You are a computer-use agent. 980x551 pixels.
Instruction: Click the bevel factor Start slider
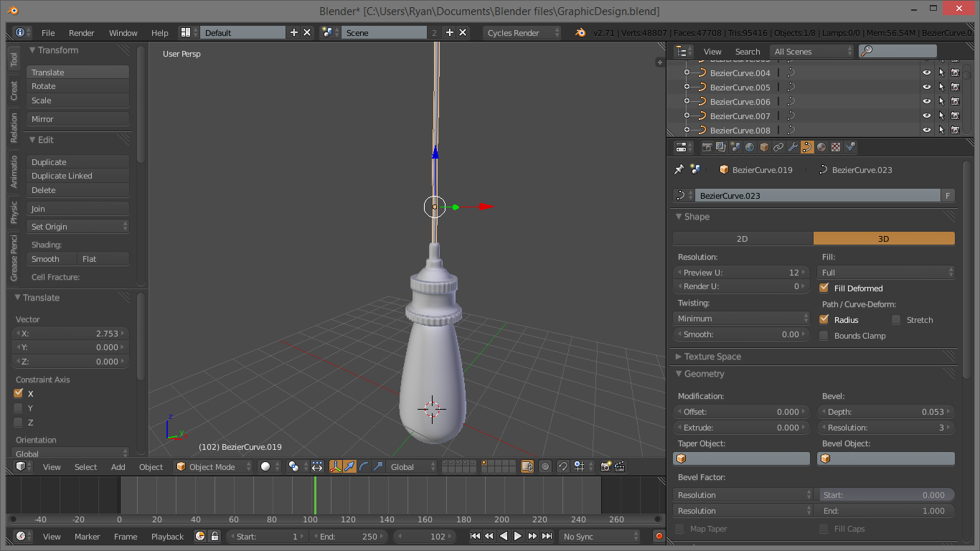point(886,495)
